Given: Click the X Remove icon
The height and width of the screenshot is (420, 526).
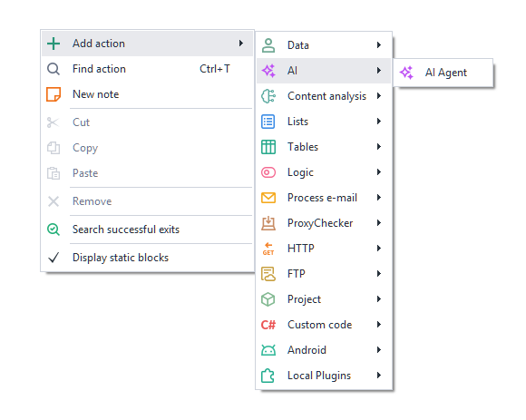Looking at the screenshot, I should click(54, 201).
